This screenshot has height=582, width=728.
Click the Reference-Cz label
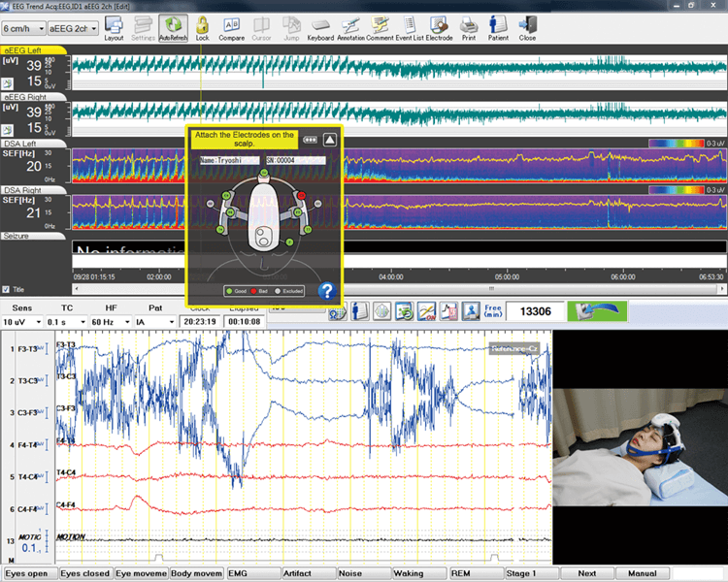[514, 348]
